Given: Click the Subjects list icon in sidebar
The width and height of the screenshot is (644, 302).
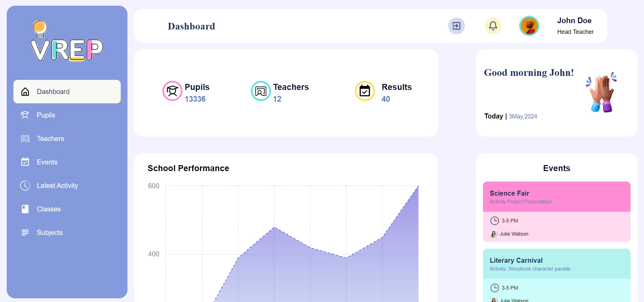Looking at the screenshot, I should tap(25, 233).
